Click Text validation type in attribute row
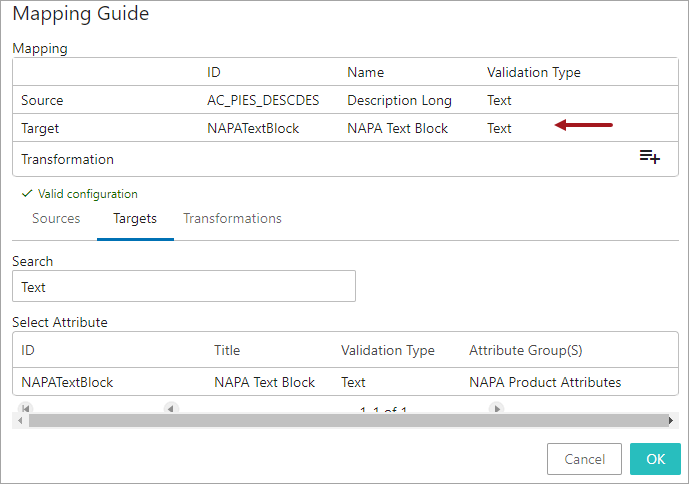This screenshot has width=689, height=484. pyautogui.click(x=353, y=382)
